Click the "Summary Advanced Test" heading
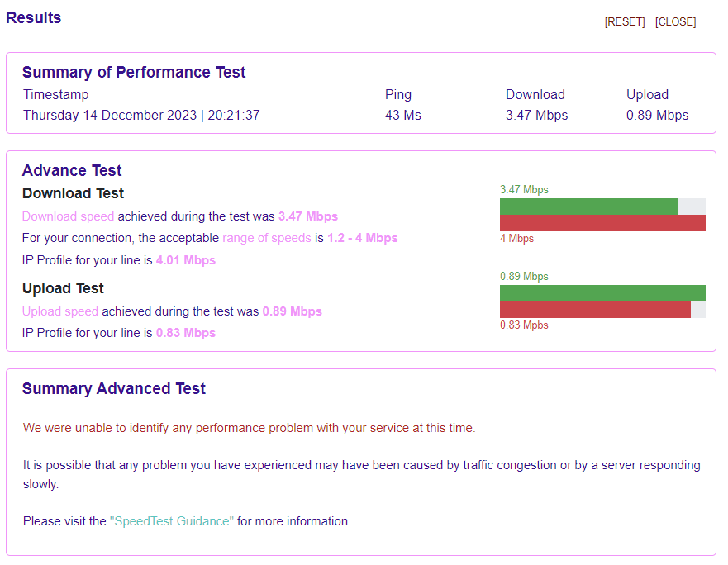This screenshot has height=565, width=728. [x=114, y=388]
